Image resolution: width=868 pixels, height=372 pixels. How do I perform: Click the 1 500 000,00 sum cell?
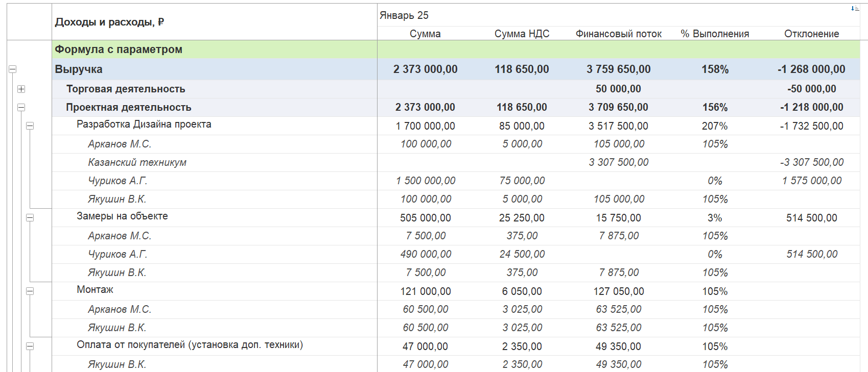pos(426,181)
